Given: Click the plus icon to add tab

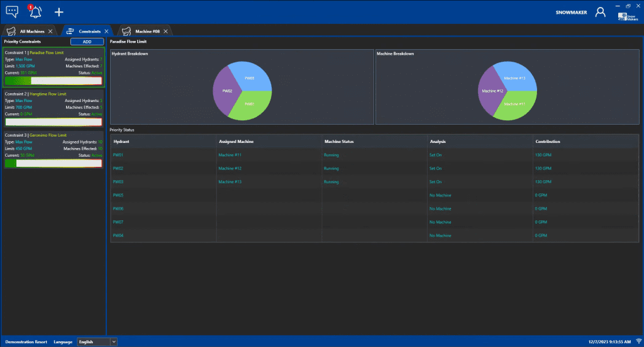Looking at the screenshot, I should 59,12.
